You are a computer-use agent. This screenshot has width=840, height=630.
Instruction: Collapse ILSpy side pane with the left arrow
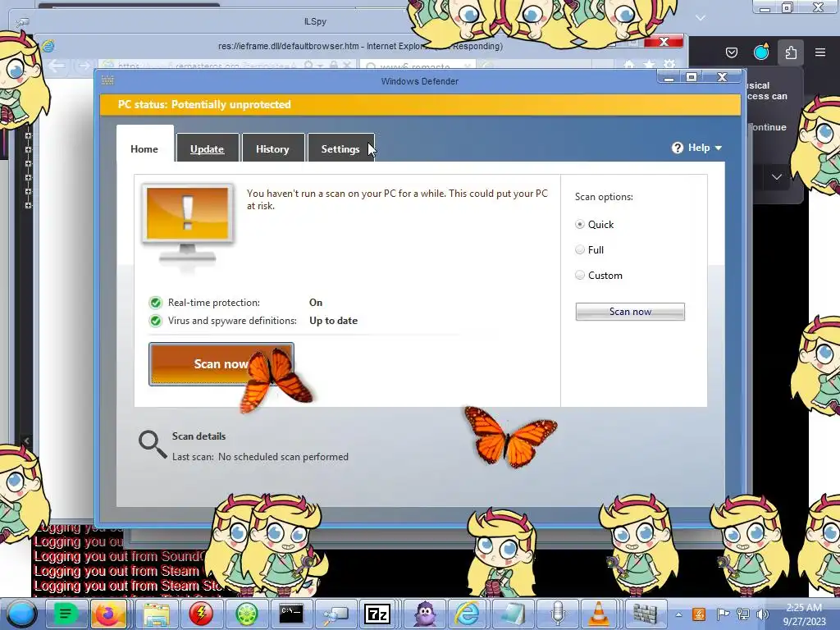pos(26,441)
